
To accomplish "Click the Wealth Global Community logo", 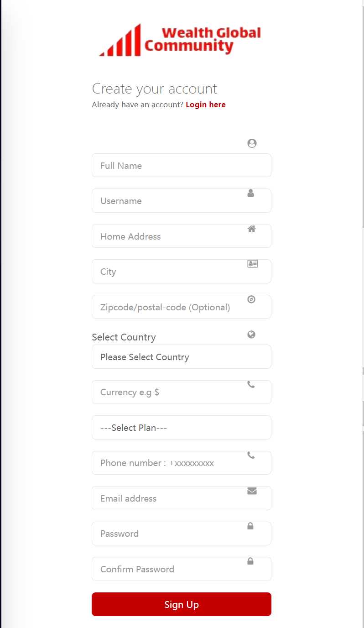I will (x=180, y=40).
